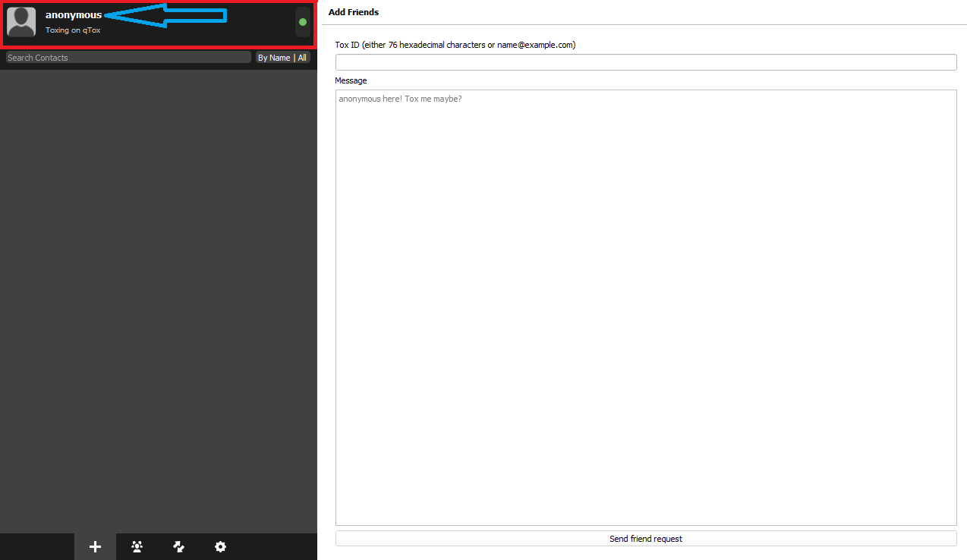
Task: Click into the Tox ID input box
Action: (x=645, y=62)
